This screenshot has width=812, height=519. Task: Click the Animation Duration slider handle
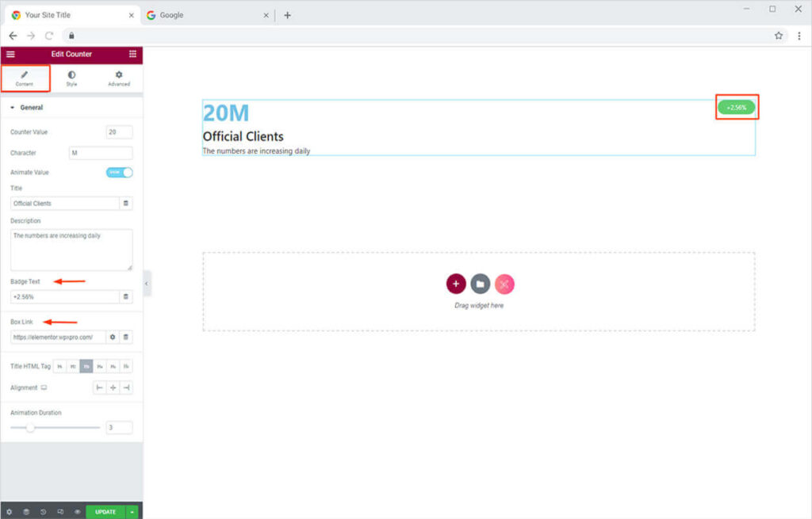[30, 427]
